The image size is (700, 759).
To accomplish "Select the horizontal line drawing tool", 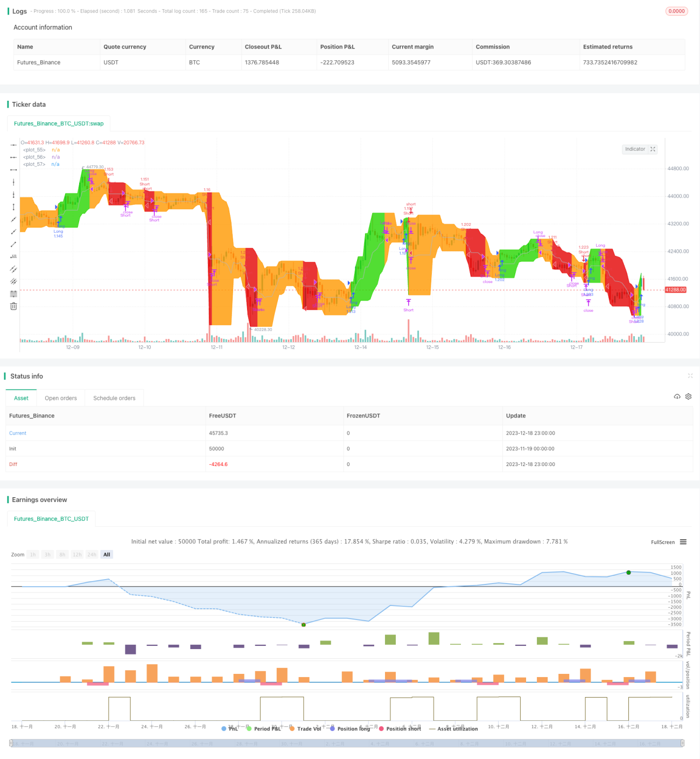I will click(13, 145).
